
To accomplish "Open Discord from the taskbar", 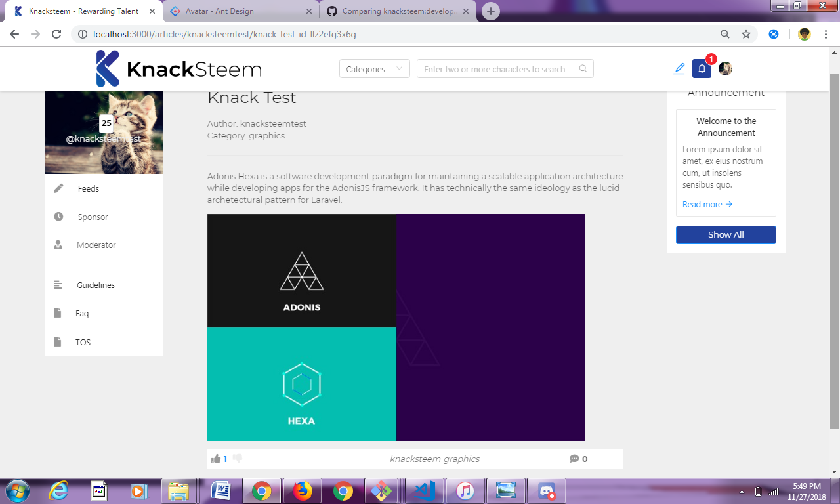I will pyautogui.click(x=547, y=491).
